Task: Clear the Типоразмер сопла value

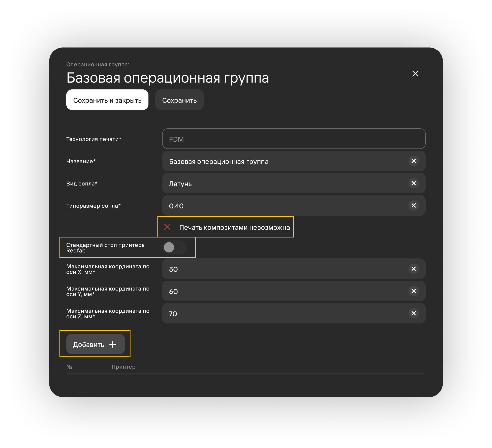Action: [413, 205]
